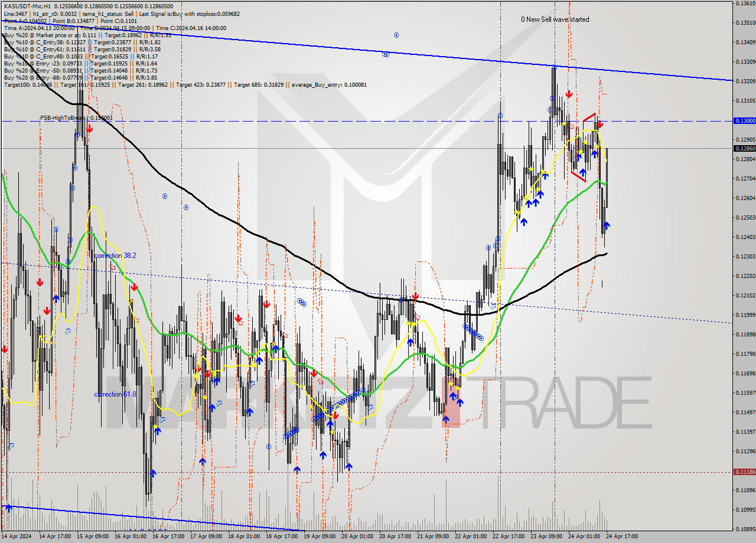The image size is (756, 543).
Task: Click the KASUSDT-Mxc,H1 symbol title
Action: tap(27, 6)
